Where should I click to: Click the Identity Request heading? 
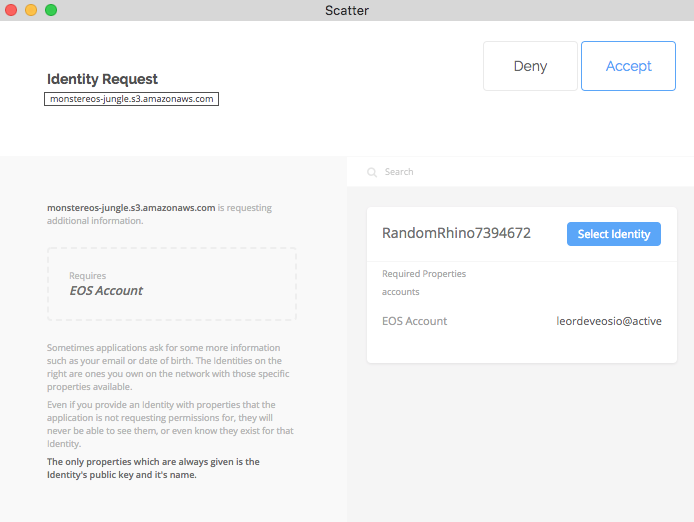(x=102, y=79)
